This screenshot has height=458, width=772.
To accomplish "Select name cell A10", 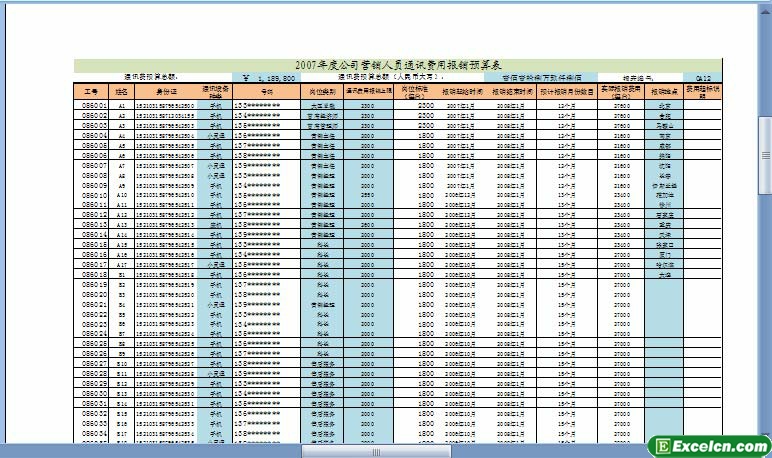I will 122,195.
